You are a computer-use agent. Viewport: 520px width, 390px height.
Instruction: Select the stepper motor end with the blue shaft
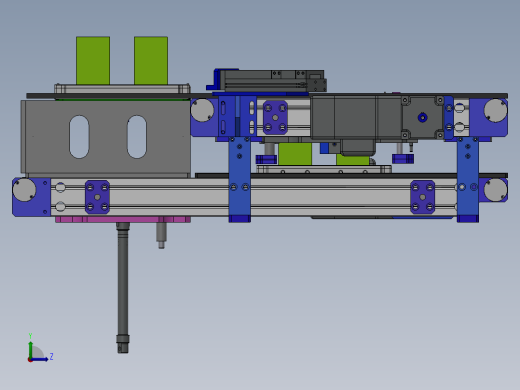coord(423,117)
